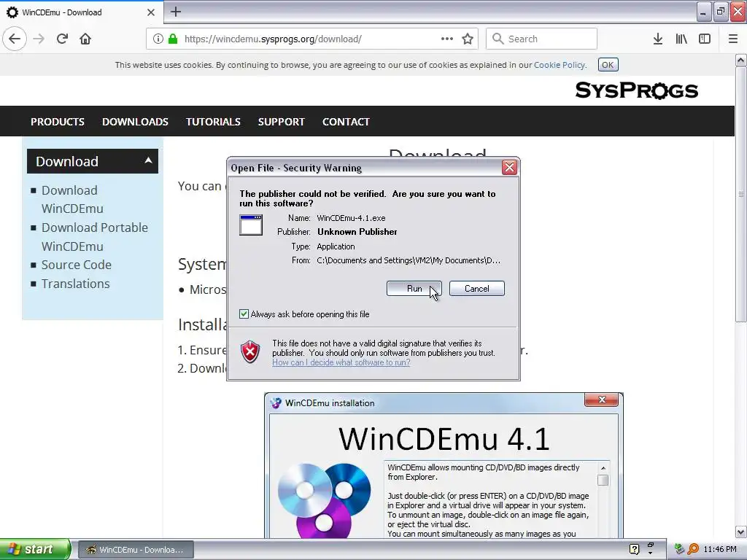The height and width of the screenshot is (560, 747).
Task: Collapse the Download sidebar section arrow
Action: point(148,160)
